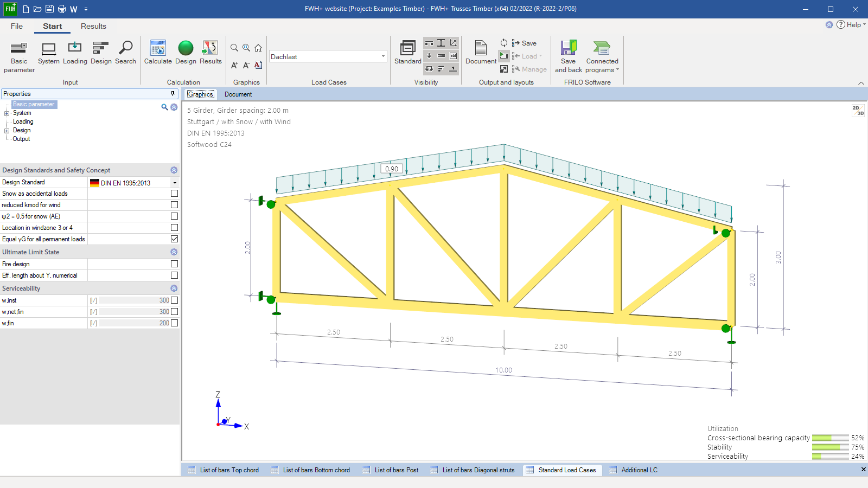Toggle load arrow visibility icon

[x=429, y=56]
